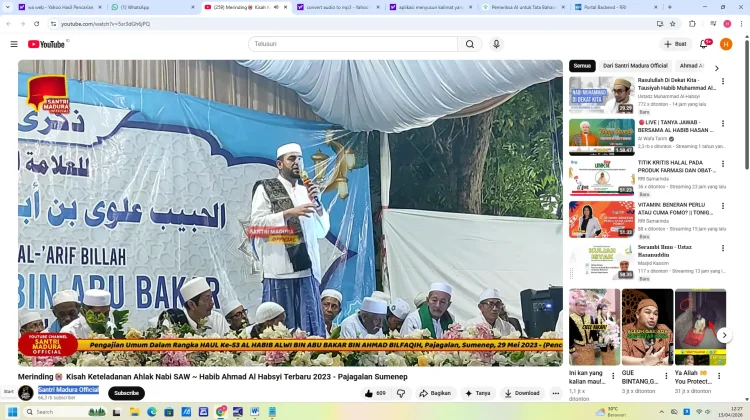Subscribe to Santri Madura Official

(126, 393)
